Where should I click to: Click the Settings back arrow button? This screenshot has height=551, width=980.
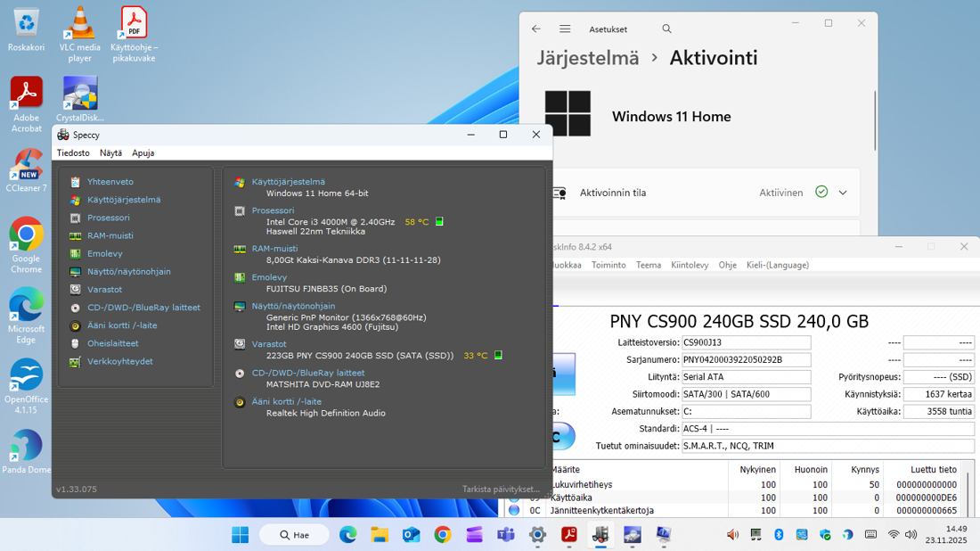536,29
